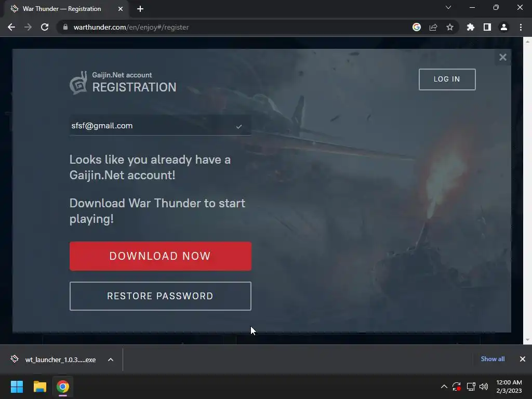The width and height of the screenshot is (532, 399).
Task: Open the volume speaker tray icon
Action: [484, 387]
